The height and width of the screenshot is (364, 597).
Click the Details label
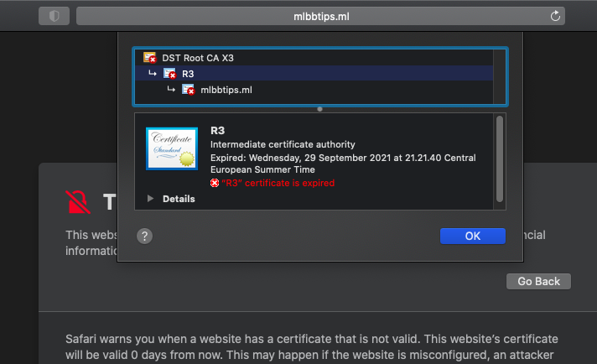[x=179, y=199]
